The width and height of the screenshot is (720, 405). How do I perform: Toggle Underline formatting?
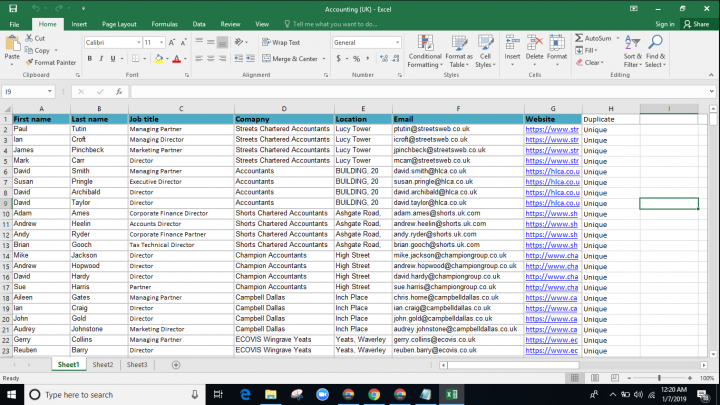112,59
